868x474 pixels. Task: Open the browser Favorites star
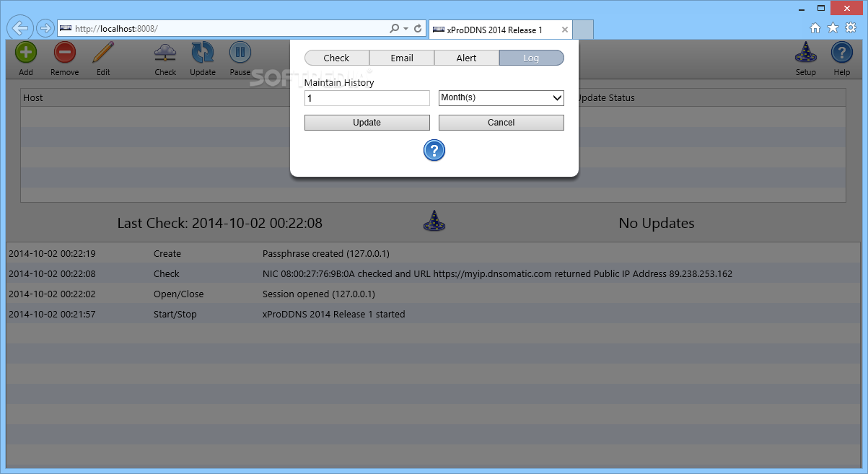click(x=833, y=28)
